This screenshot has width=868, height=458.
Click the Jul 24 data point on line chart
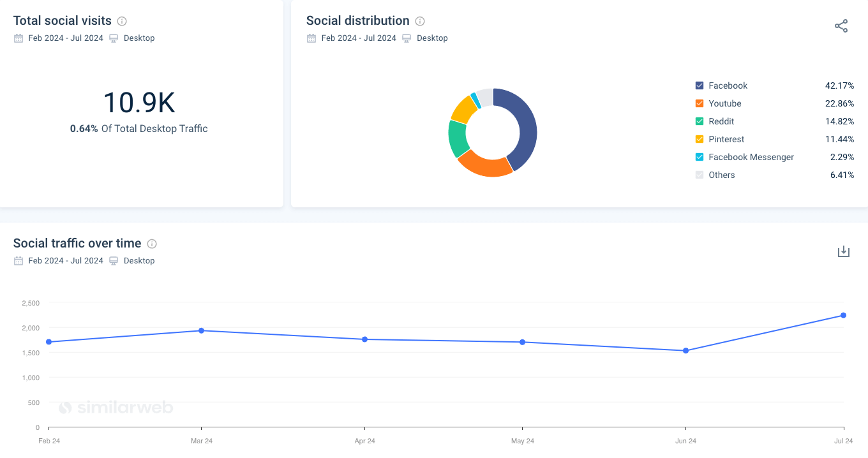pyautogui.click(x=844, y=315)
